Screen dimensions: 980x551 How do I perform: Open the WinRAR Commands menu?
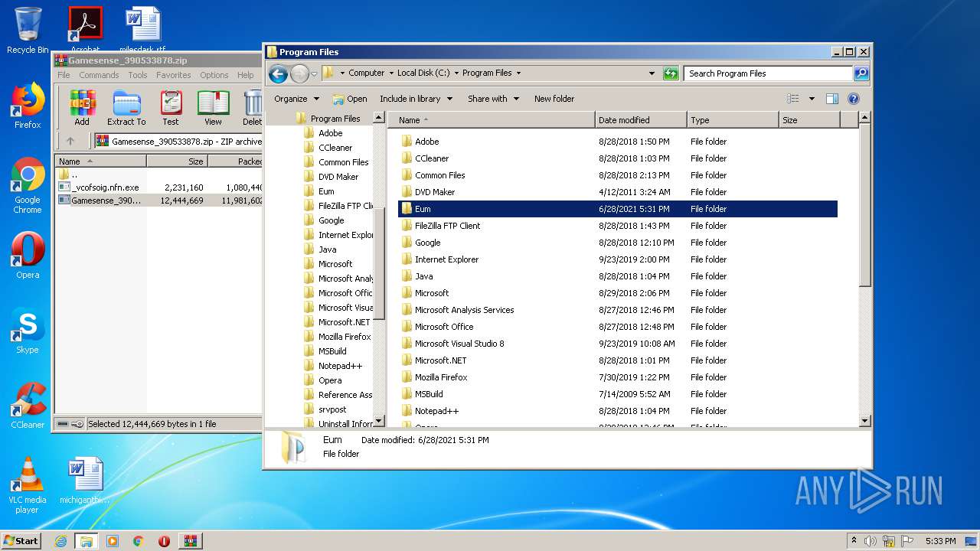[x=99, y=75]
